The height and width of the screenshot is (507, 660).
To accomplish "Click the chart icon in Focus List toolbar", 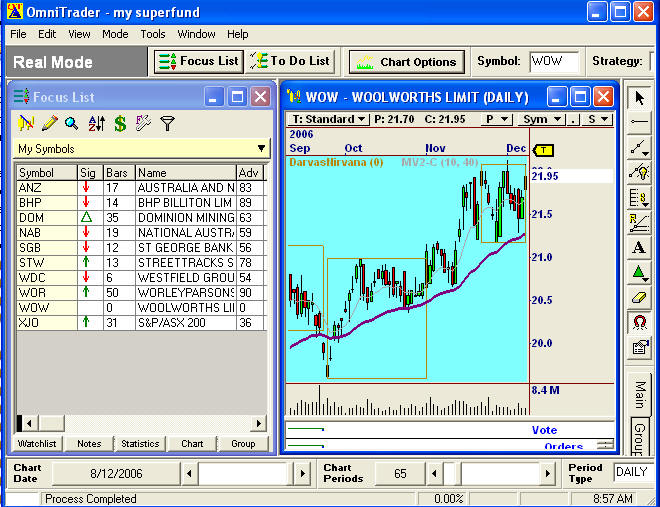I will tap(26, 123).
